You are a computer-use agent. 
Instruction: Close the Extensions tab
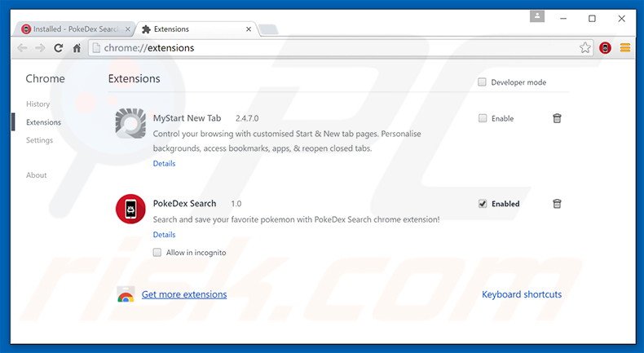click(249, 29)
